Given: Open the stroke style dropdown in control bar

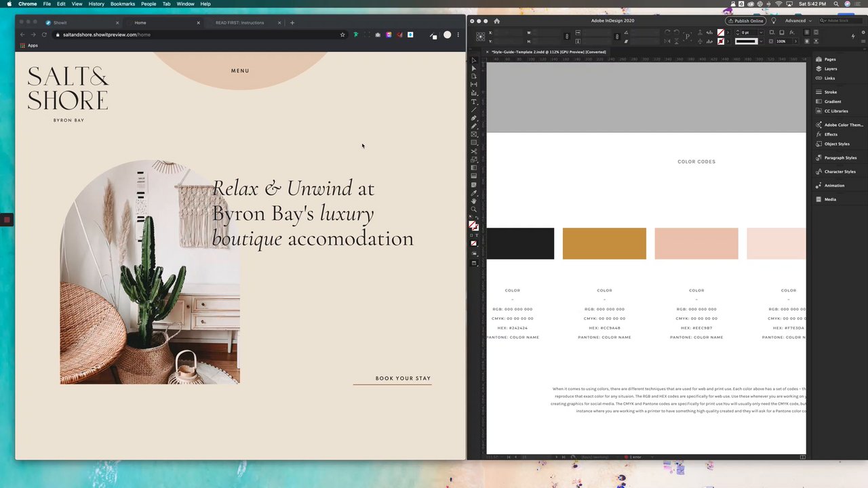Looking at the screenshot, I should click(x=760, y=41).
